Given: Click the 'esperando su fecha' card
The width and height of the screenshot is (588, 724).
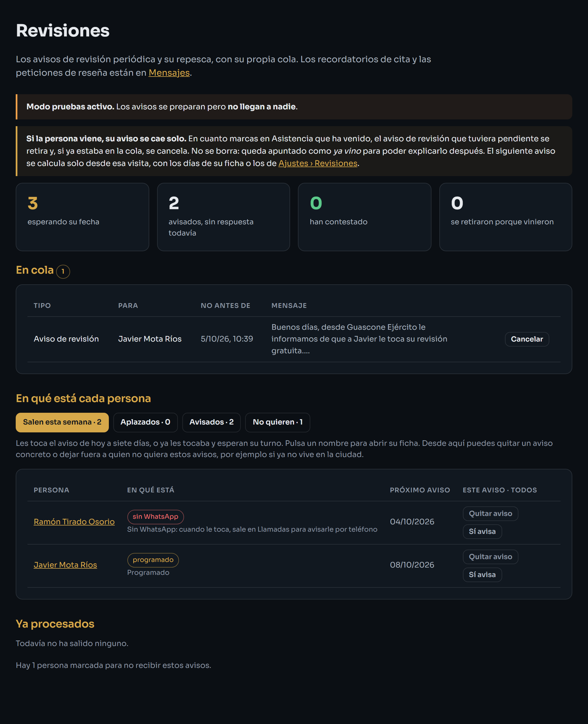Looking at the screenshot, I should 82,217.
